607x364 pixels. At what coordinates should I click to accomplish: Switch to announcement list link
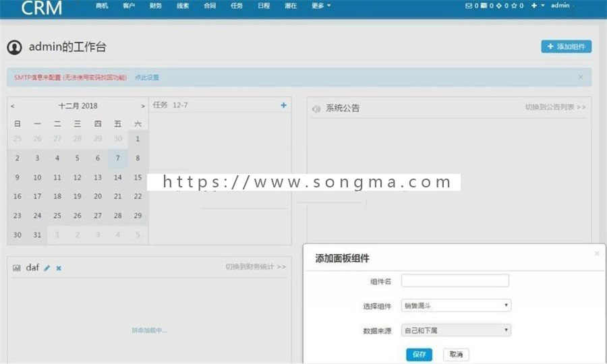[555, 107]
